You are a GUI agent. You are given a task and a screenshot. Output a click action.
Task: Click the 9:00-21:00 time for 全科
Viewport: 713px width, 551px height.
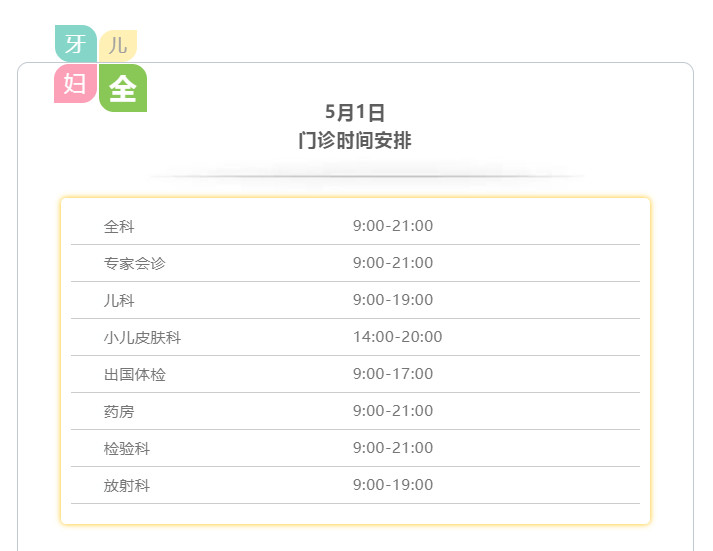click(x=393, y=225)
